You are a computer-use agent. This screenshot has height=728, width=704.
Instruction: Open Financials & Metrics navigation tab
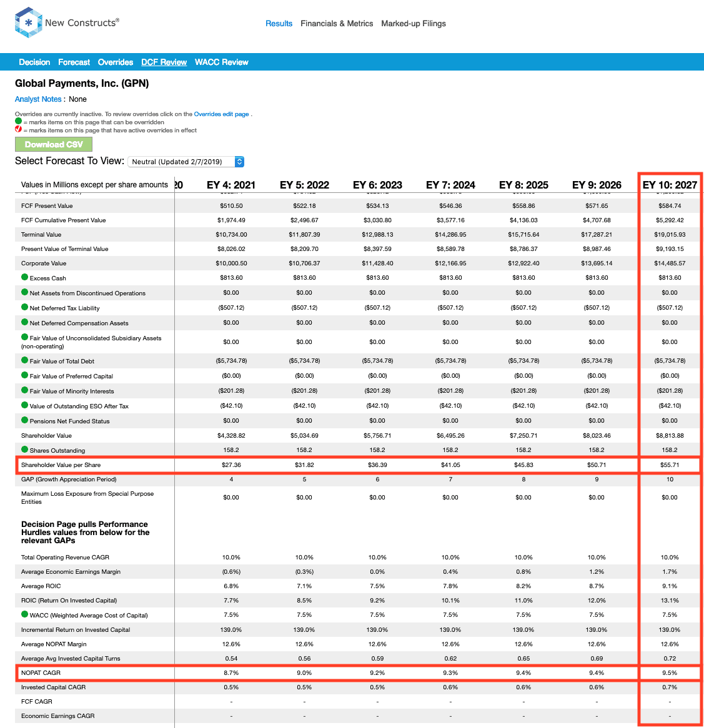tap(337, 23)
